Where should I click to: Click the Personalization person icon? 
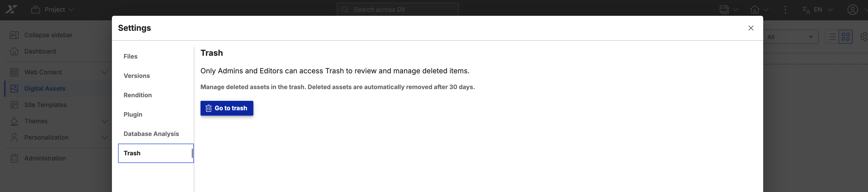[14, 137]
